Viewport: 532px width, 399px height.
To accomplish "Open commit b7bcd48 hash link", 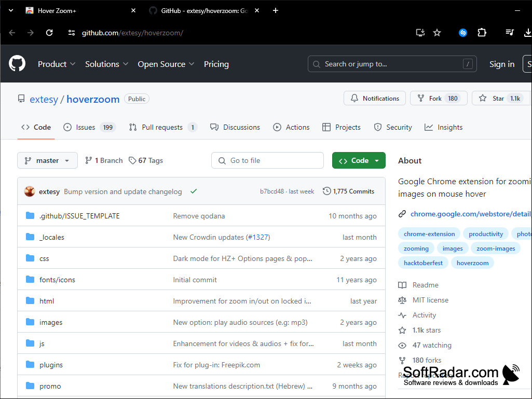I will 272,191.
